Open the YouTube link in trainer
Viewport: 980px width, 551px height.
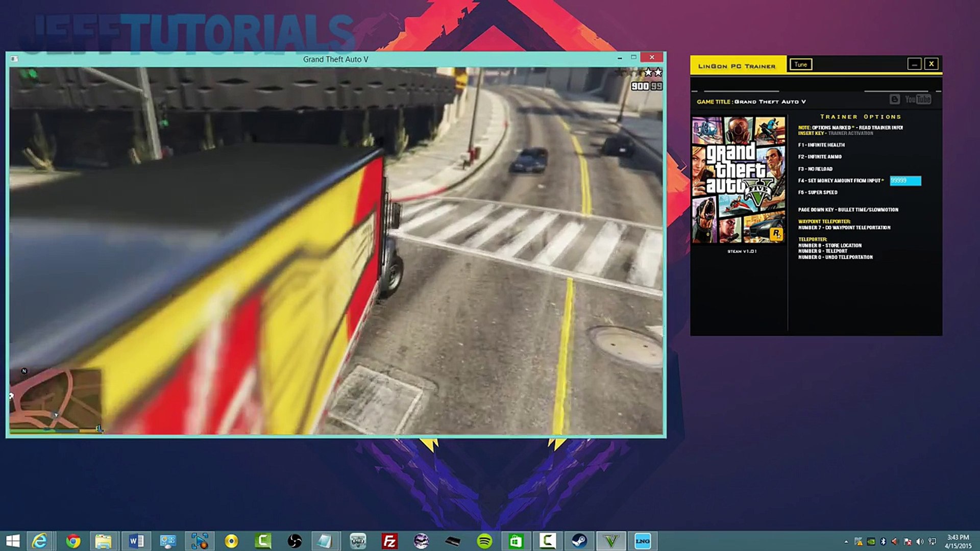(918, 99)
